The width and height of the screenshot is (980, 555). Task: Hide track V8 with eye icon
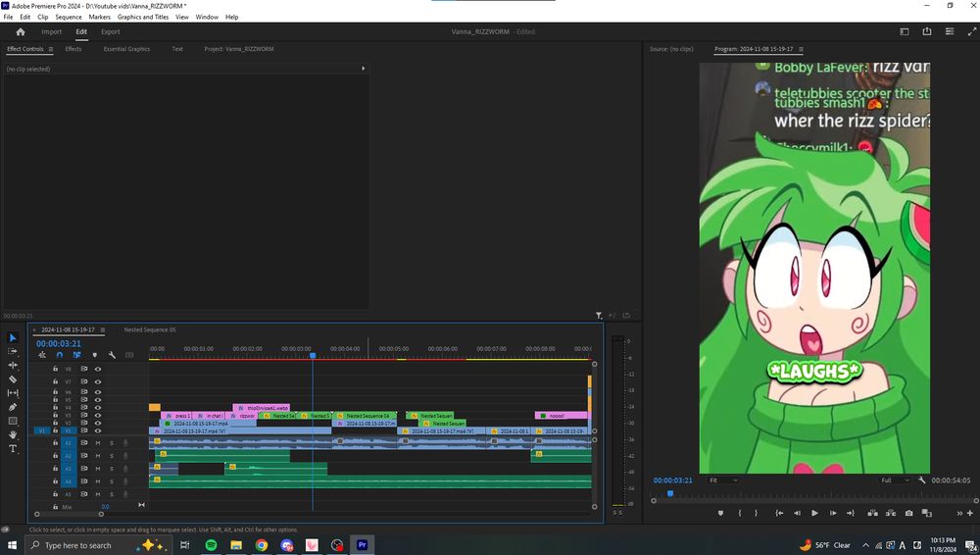click(97, 369)
